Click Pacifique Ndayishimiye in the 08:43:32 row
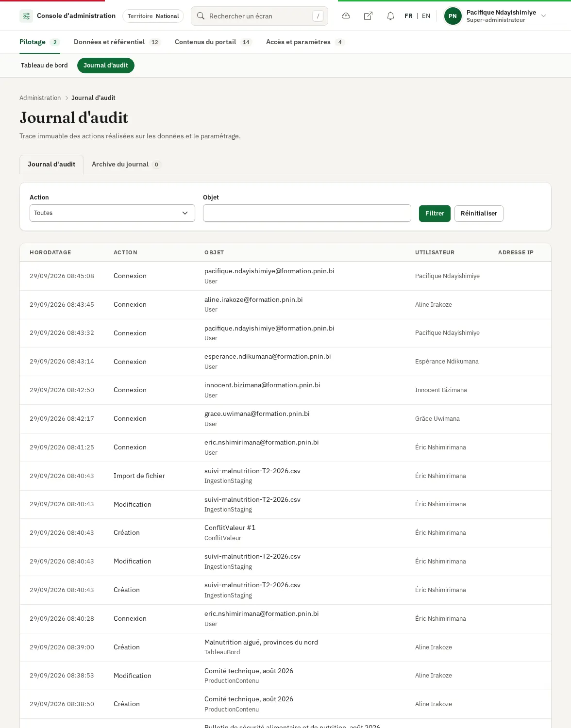 pos(447,333)
